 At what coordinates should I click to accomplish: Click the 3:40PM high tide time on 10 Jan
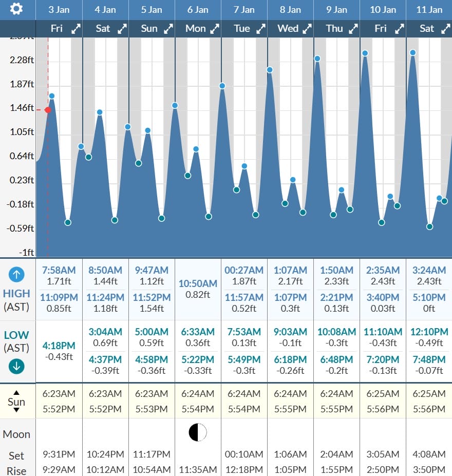point(383,297)
